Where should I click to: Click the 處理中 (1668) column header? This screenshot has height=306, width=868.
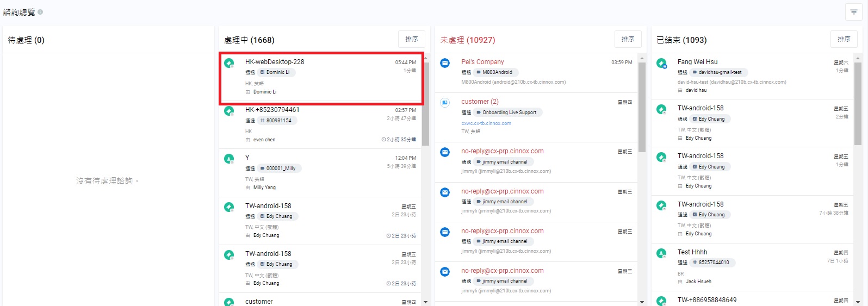[x=249, y=40]
